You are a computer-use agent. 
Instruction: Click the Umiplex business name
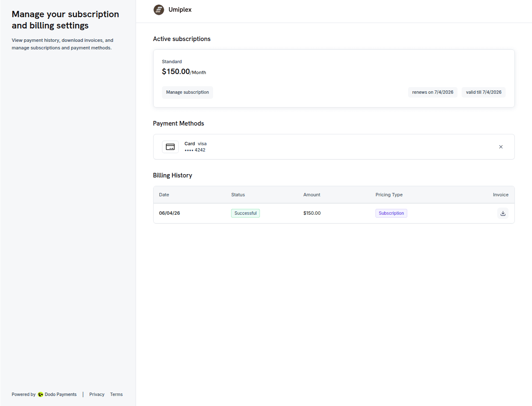pyautogui.click(x=180, y=10)
